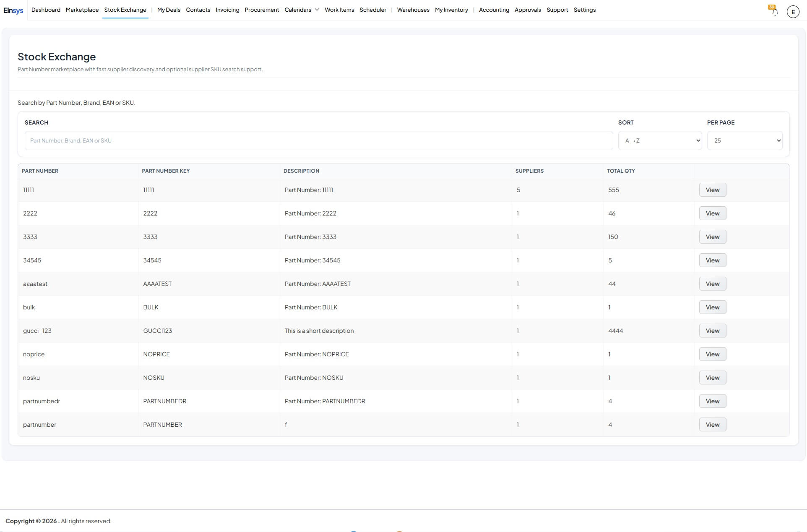Open the Sort A→Z dropdown
The height and width of the screenshot is (532, 807).
tap(659, 140)
